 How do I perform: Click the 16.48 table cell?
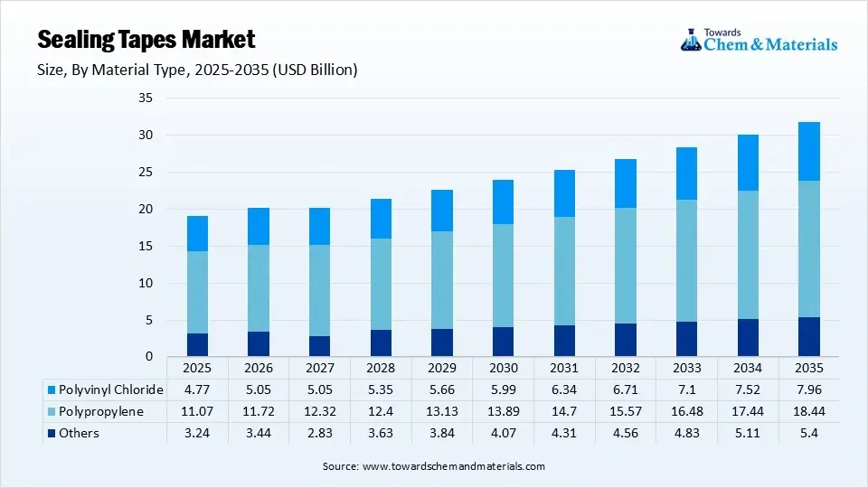pos(687,412)
